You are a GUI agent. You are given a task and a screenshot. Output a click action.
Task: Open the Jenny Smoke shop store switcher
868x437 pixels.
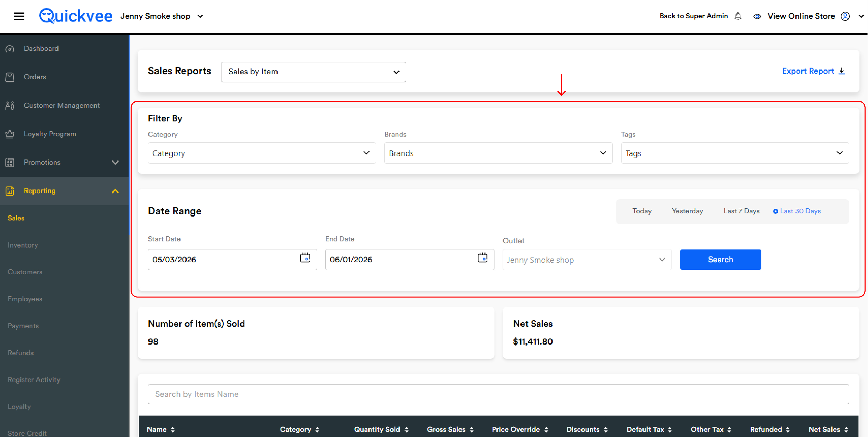(162, 16)
